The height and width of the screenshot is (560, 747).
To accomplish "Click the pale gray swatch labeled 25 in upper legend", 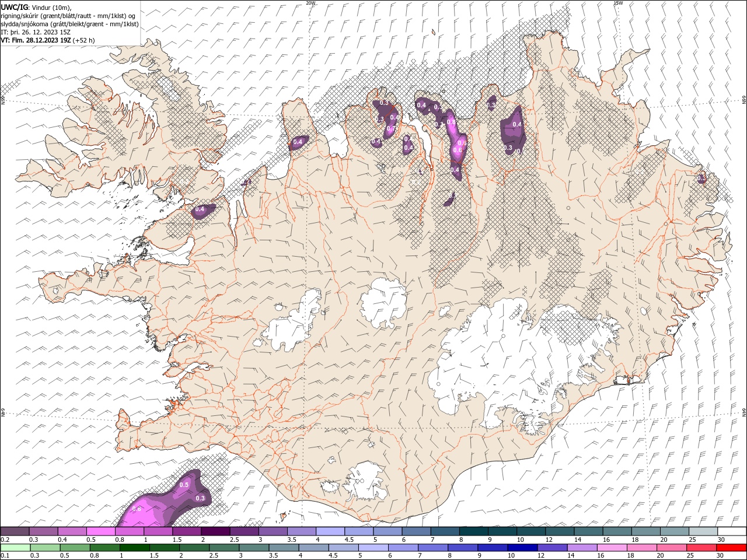I will [x=703, y=531].
